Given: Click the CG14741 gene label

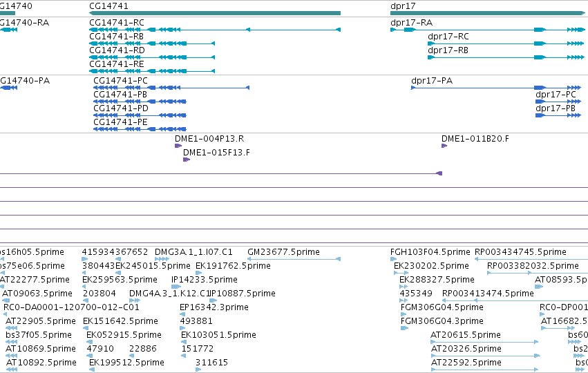Looking at the screenshot, I should (108, 6).
